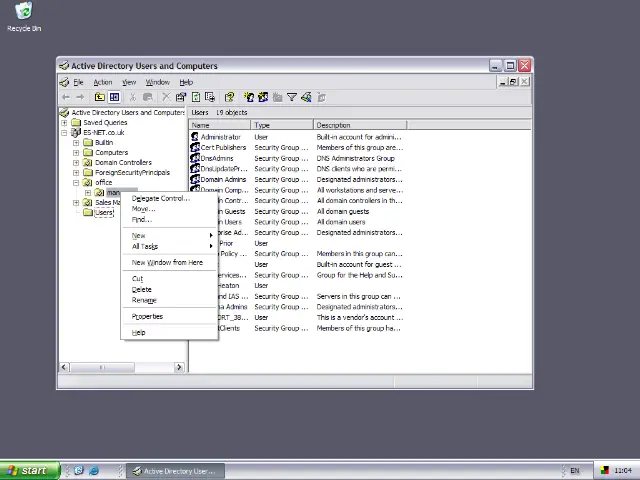Click the Export List toolbar icon
This screenshot has width=640, height=480.
click(x=210, y=97)
